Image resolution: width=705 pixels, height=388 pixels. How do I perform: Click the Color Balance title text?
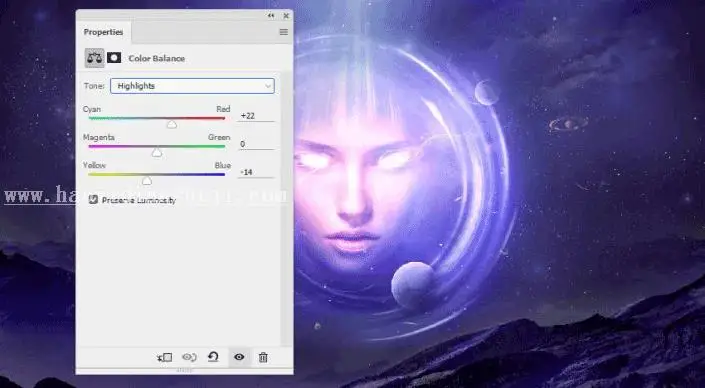click(156, 58)
